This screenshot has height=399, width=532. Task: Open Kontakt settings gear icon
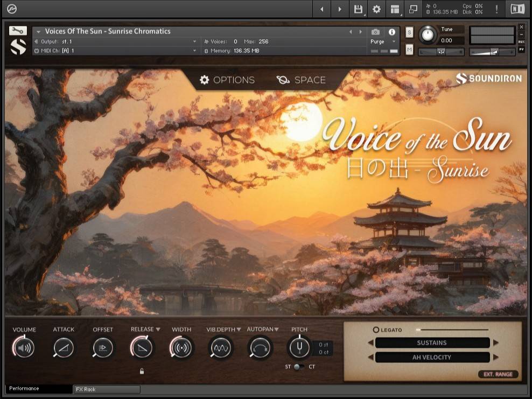(x=376, y=9)
